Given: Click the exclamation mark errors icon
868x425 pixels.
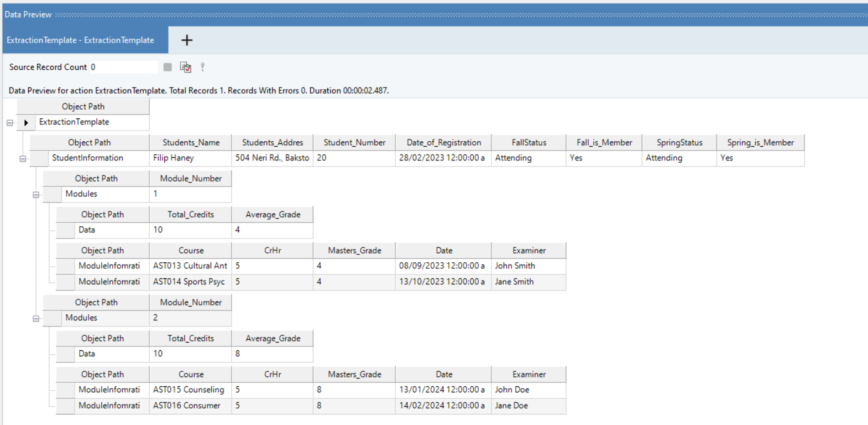Looking at the screenshot, I should pyautogui.click(x=202, y=67).
